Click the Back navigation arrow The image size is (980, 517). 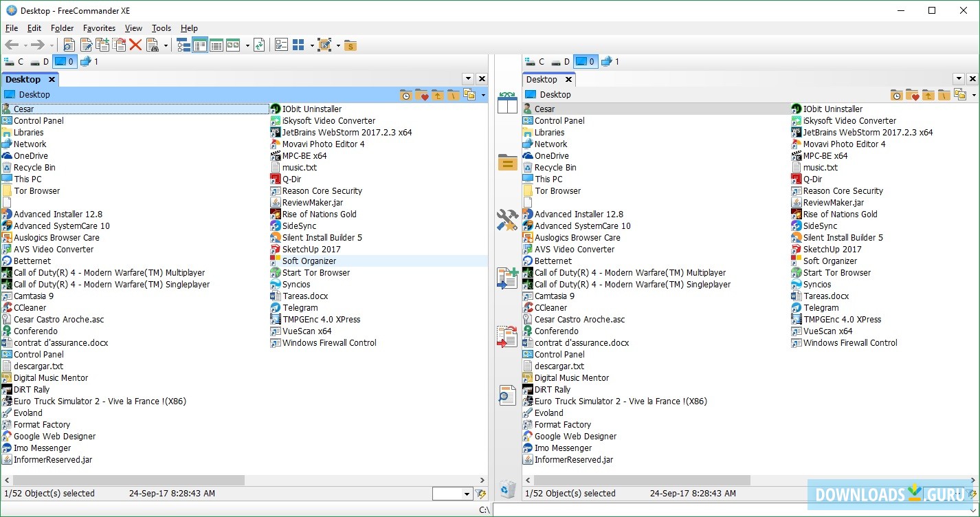[x=12, y=45]
